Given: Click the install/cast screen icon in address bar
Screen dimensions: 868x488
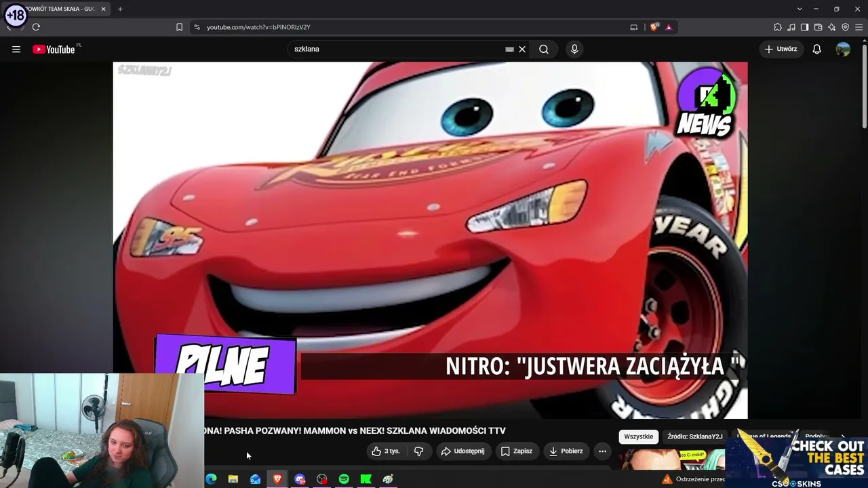Looking at the screenshot, I should point(634,27).
